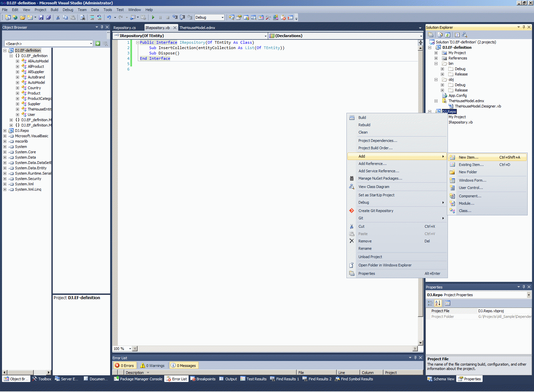
Task: Click the Manage NuGet Packages icon
Action: coord(351,178)
